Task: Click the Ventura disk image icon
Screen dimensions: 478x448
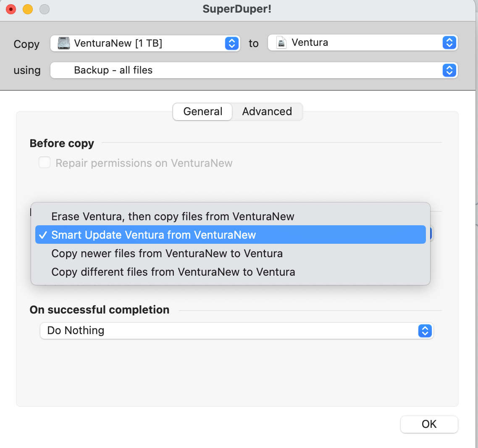Action: tap(281, 43)
